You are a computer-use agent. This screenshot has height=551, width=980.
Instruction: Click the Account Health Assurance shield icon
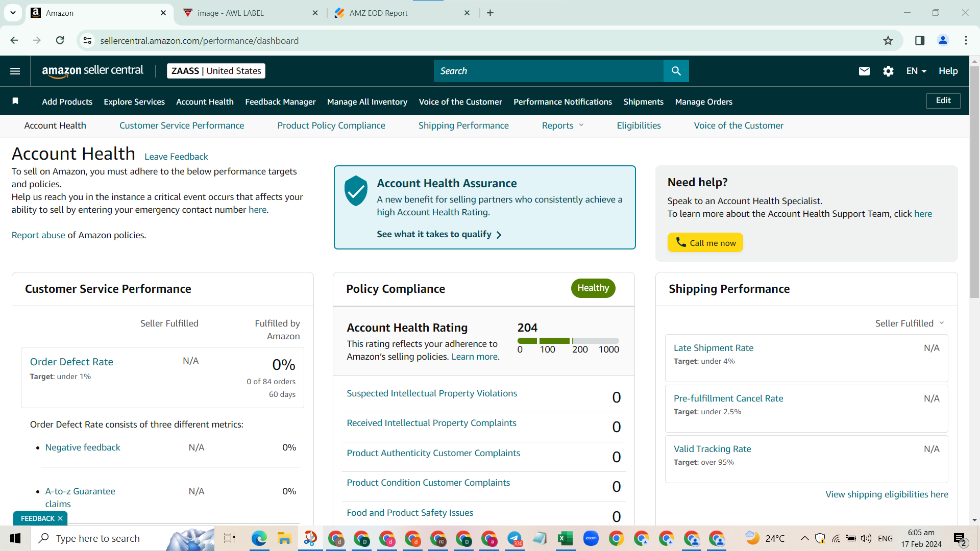coord(356,190)
